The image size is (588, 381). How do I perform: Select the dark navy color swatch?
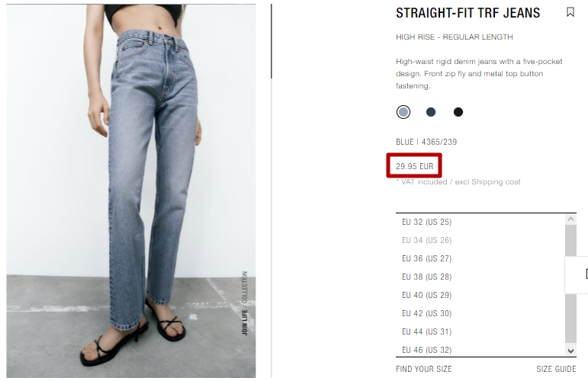click(x=431, y=112)
